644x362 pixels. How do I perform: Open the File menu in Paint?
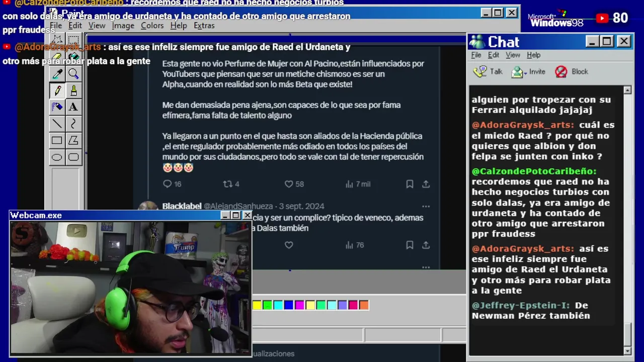56,26
